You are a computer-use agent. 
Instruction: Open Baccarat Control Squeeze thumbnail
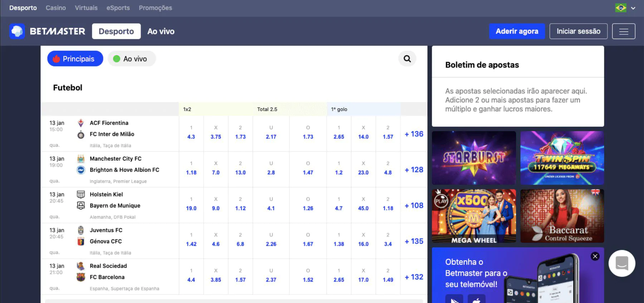tap(562, 216)
